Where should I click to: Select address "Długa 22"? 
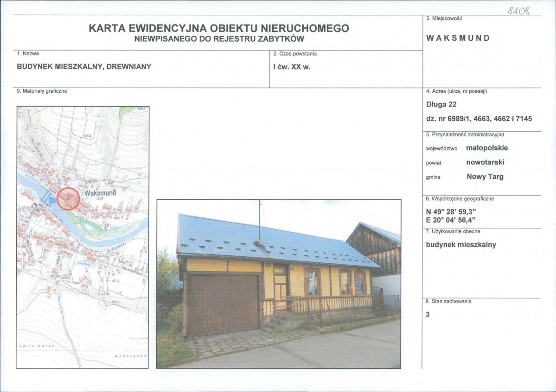[x=441, y=105]
